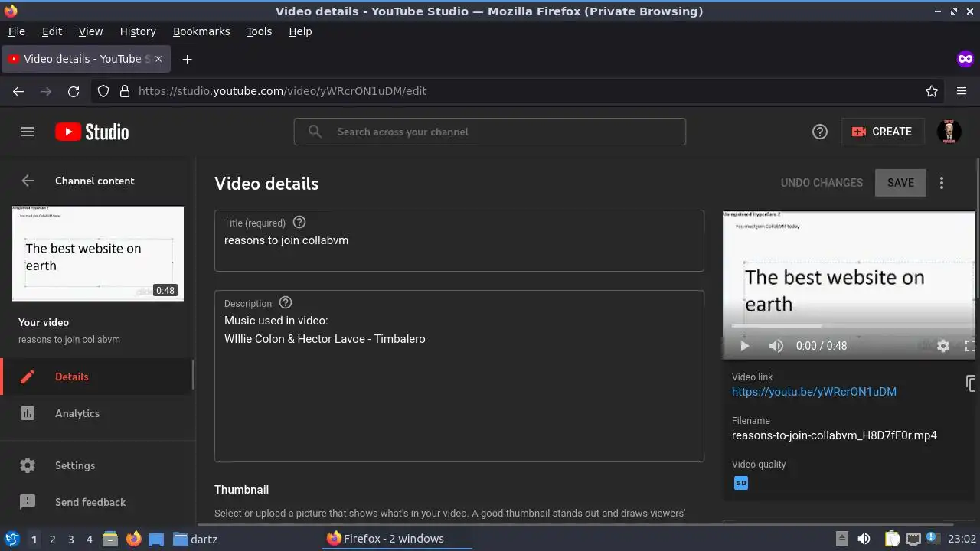Open the Firefox Help menu
Image resolution: width=980 pixels, height=551 pixels.
click(x=300, y=31)
